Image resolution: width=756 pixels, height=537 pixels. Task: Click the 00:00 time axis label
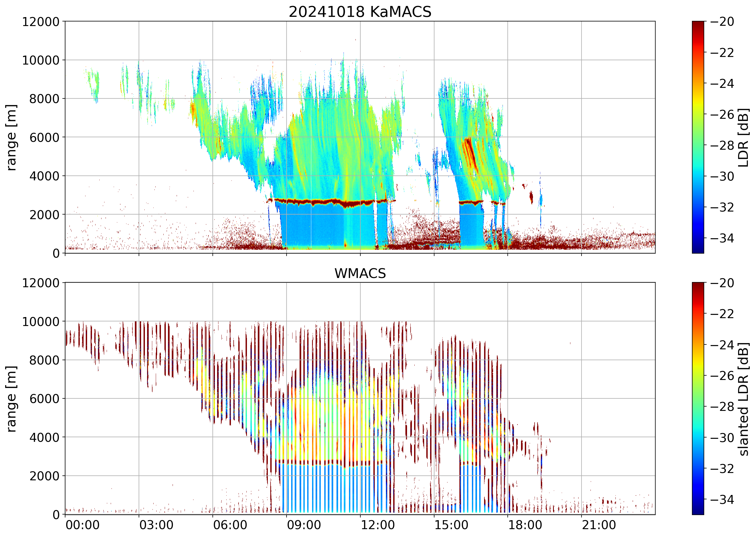tap(82, 525)
